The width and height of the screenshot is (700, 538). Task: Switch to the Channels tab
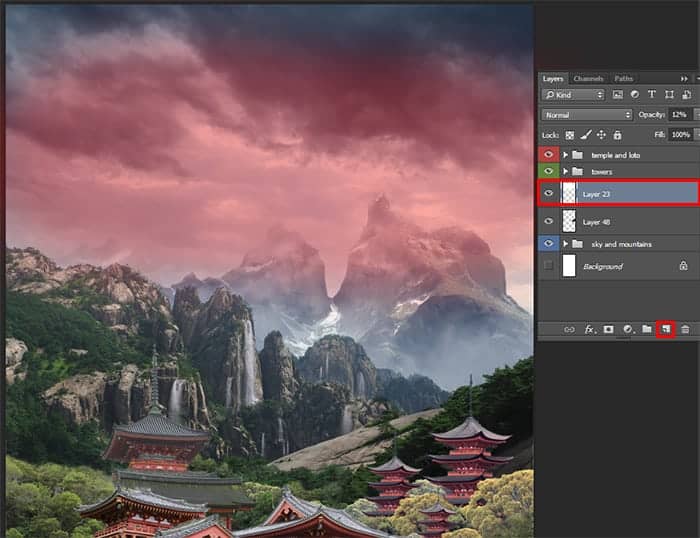pyautogui.click(x=588, y=79)
